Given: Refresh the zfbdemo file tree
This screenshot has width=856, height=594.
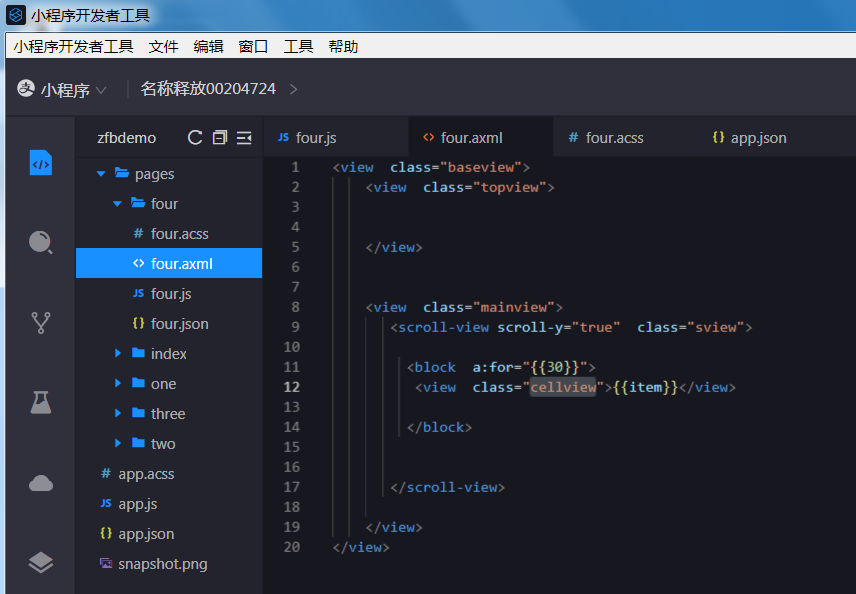Looking at the screenshot, I should pyautogui.click(x=195, y=138).
